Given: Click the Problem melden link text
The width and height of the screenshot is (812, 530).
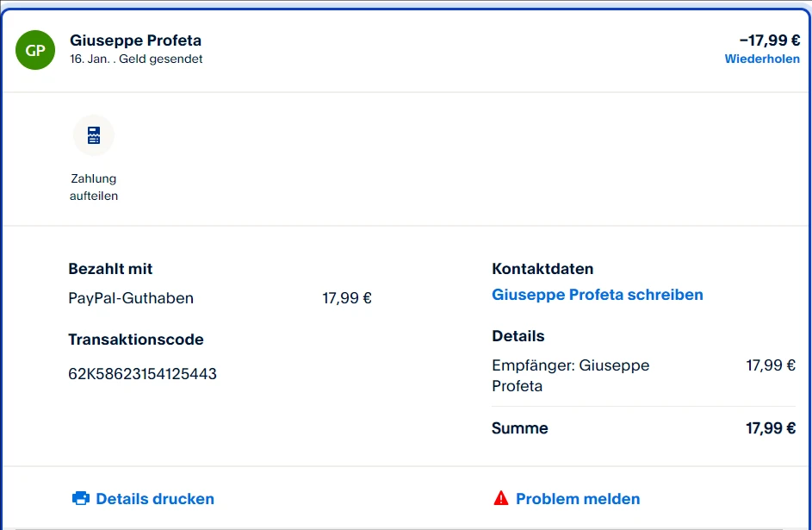Looking at the screenshot, I should click(578, 499).
